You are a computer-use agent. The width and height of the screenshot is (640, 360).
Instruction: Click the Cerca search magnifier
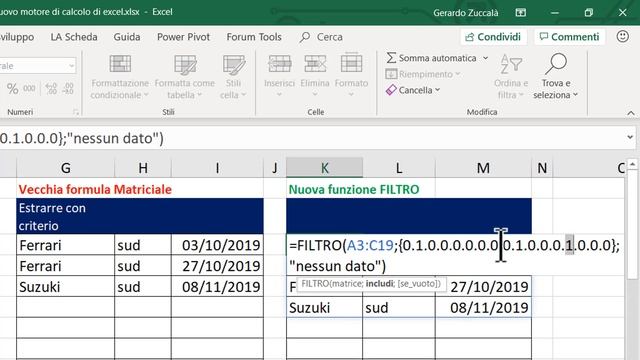pos(304,37)
